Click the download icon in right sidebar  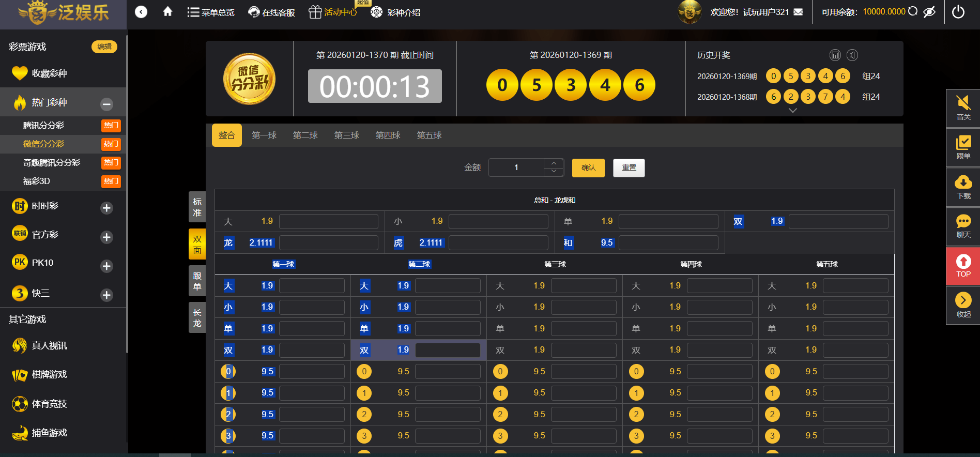pos(963,187)
